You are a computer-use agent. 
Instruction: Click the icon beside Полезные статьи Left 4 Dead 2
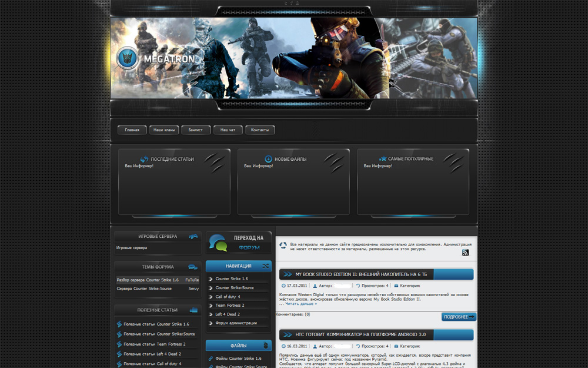[119, 354]
